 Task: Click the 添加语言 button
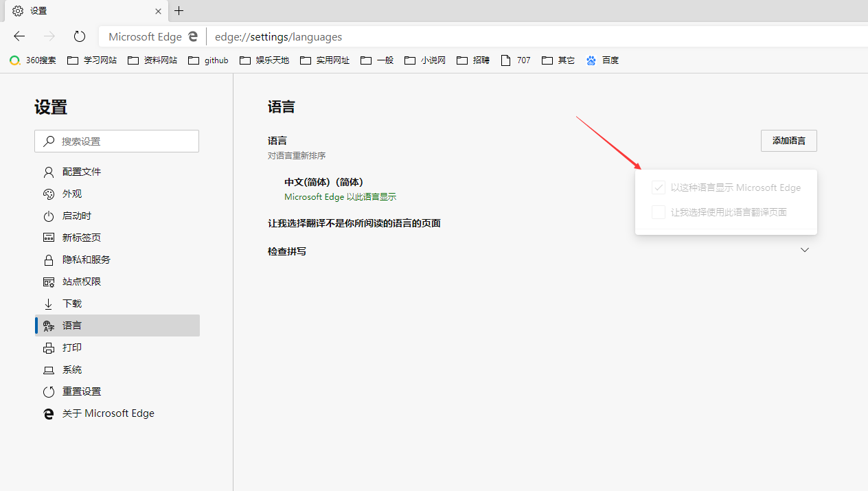click(788, 141)
